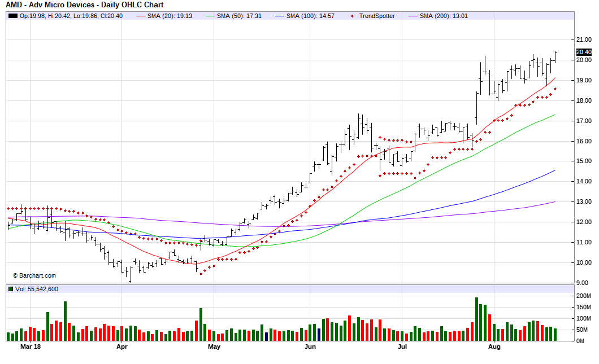Click the blue SMA 100 legend line swatch
The height and width of the screenshot is (364, 599).
click(x=280, y=16)
